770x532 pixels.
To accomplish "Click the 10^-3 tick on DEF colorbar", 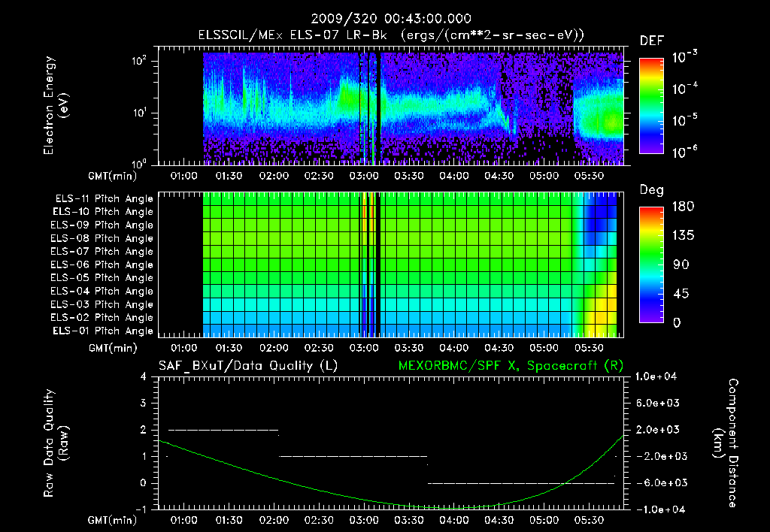I will click(x=684, y=57).
